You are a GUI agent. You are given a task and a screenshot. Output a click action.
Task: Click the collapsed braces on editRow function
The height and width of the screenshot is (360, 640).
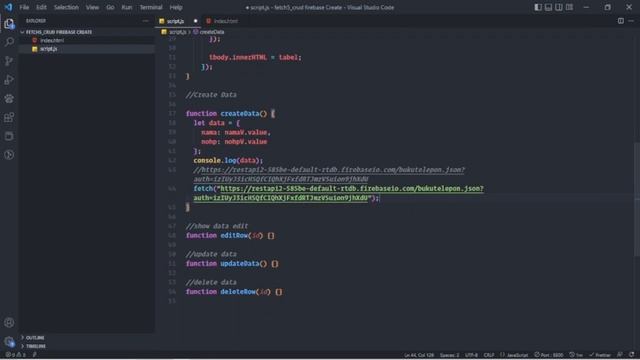tap(271, 236)
